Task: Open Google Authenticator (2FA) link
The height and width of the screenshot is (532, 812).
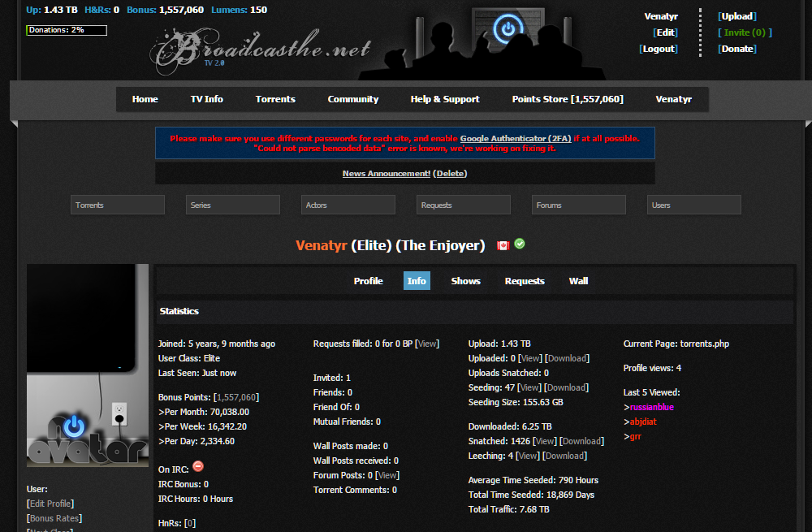Action: tap(516, 138)
